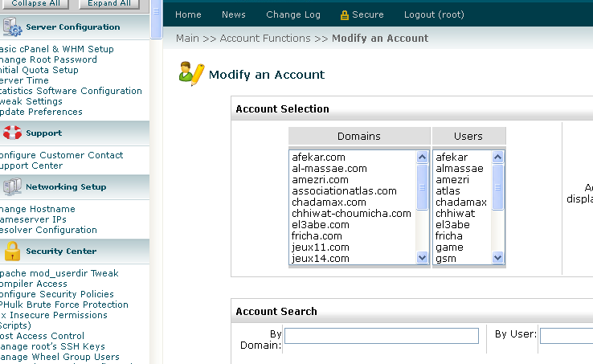Screen dimensions: 593x364
Task: Click the Server Configuration section icon
Action: point(11,27)
